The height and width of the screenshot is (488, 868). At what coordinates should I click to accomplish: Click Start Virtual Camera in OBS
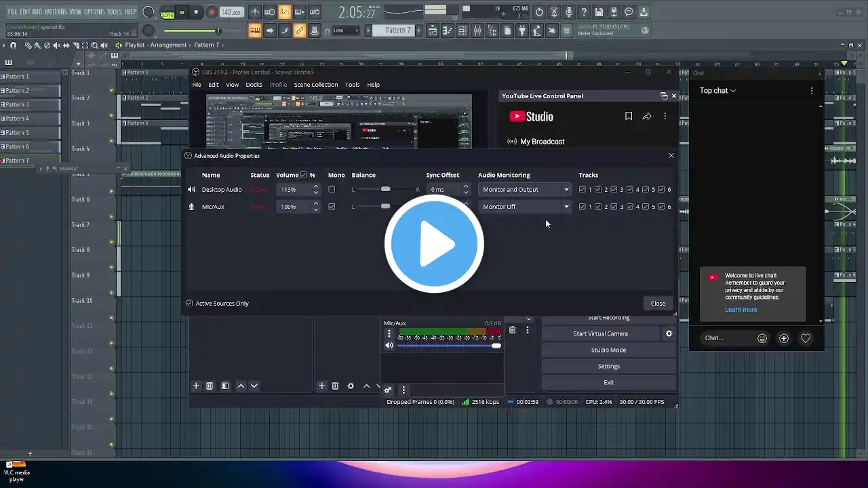coord(601,333)
